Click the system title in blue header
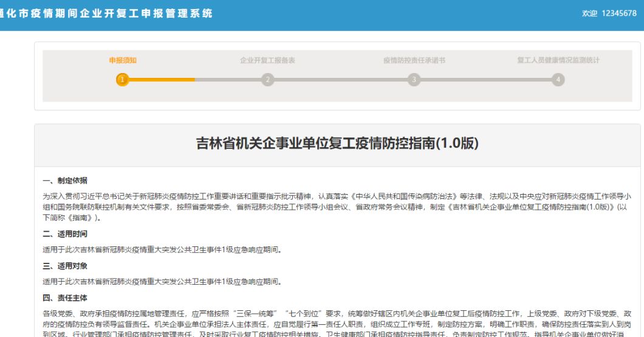 [106, 13]
